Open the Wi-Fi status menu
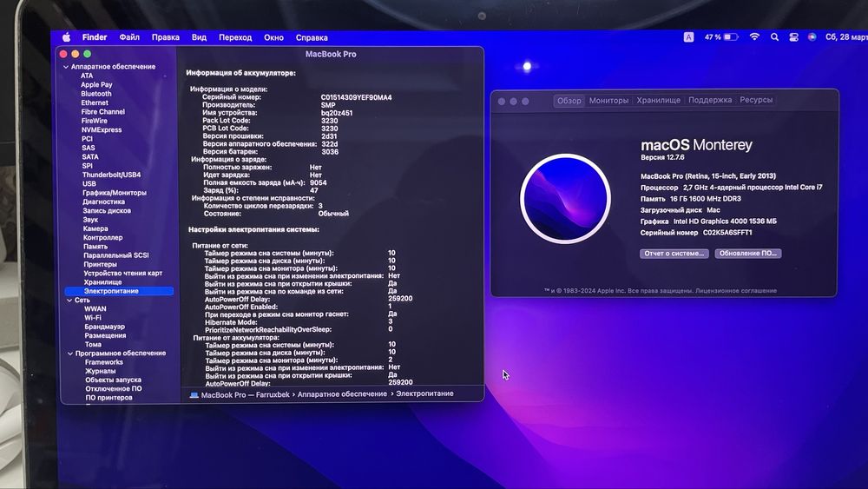Screen dimensions: 868x489 [754, 37]
